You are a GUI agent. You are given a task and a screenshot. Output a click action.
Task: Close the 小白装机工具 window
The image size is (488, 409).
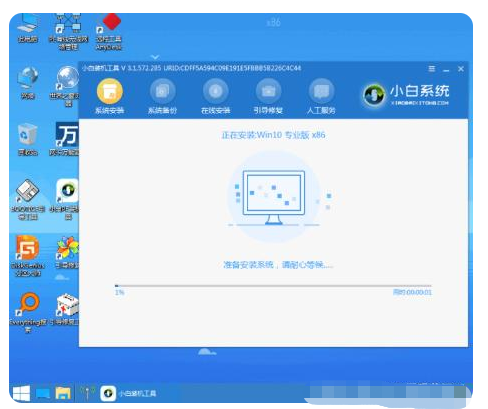[461, 69]
